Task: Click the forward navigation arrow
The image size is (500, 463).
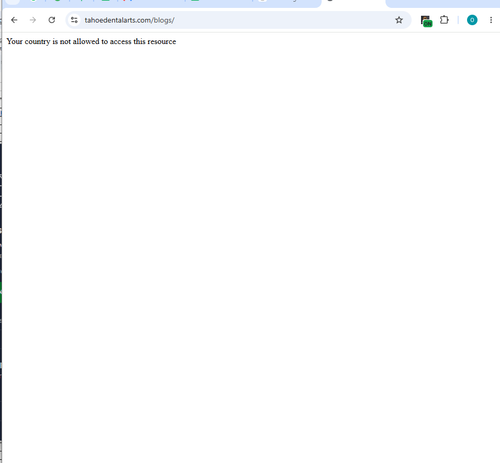Action: pyautogui.click(x=33, y=20)
